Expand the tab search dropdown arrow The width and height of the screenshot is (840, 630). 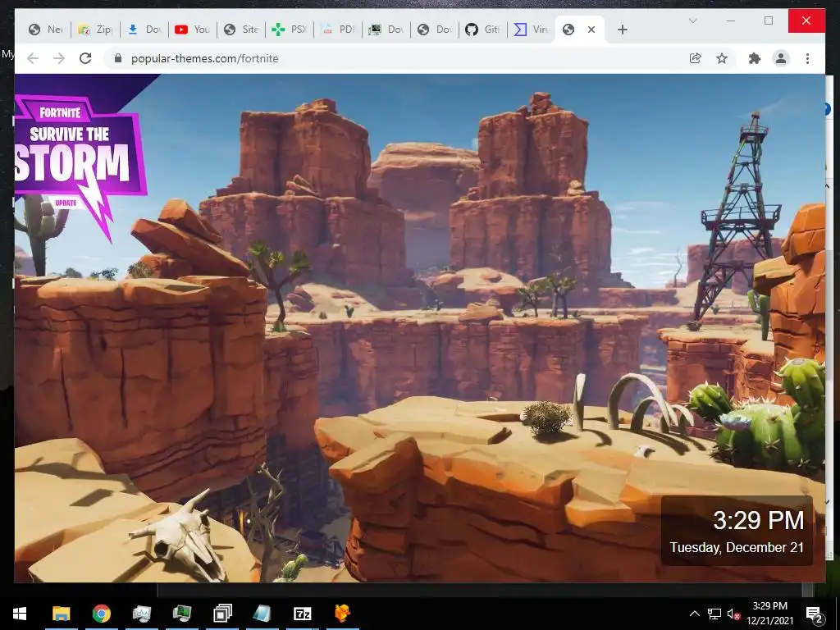point(692,21)
